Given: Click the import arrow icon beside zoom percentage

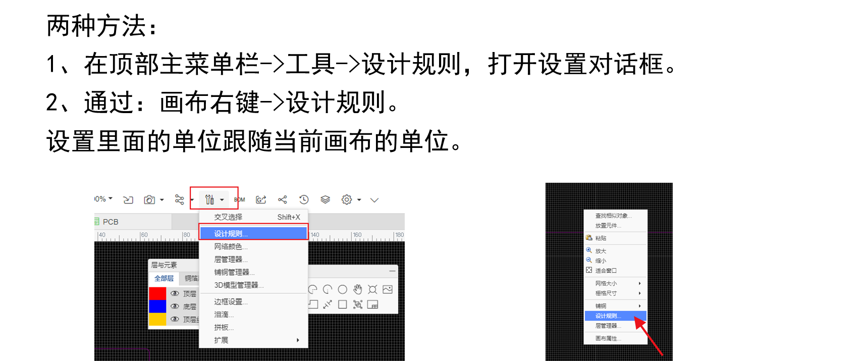Looking at the screenshot, I should [x=128, y=200].
